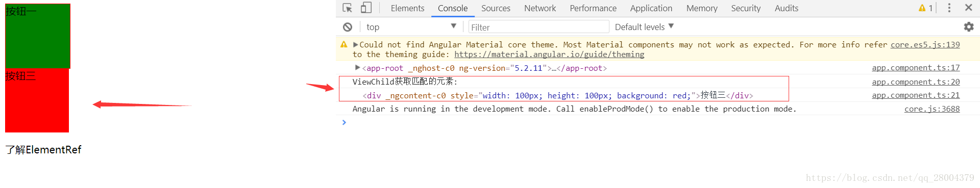980x188 pixels.
Task: Follow the material.angular.io theming guide link
Action: click(549, 55)
